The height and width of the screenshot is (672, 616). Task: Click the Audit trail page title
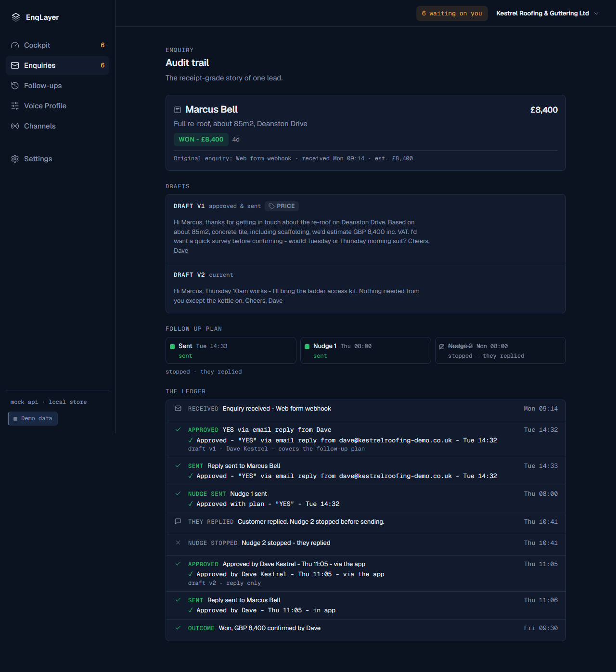(x=187, y=63)
